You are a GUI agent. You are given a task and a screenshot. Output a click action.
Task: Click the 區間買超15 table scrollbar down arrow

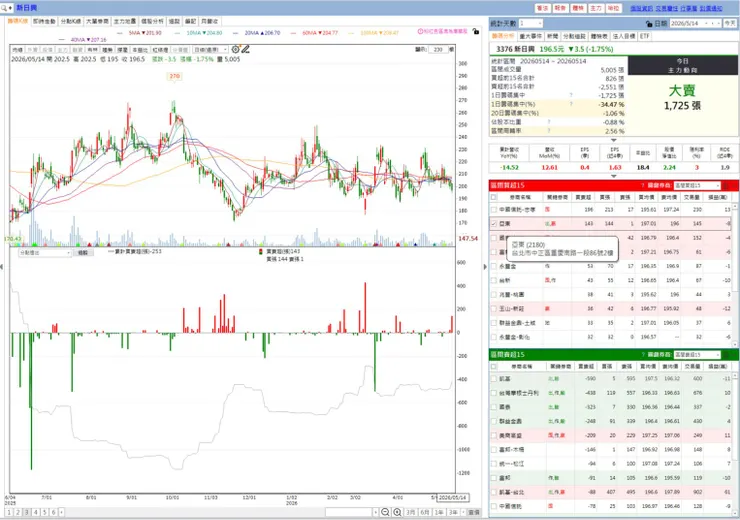click(x=736, y=344)
